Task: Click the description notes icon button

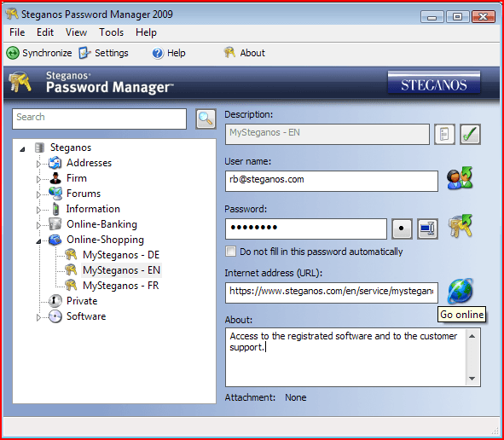Action: [444, 134]
